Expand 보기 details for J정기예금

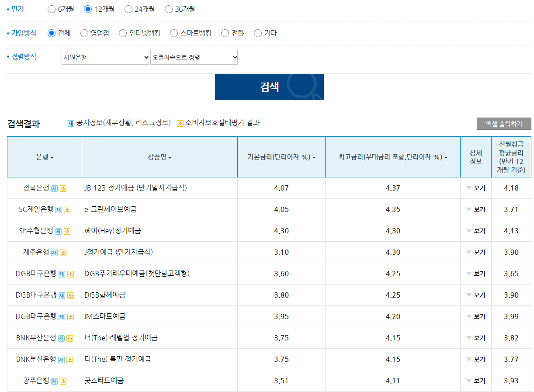(476, 253)
